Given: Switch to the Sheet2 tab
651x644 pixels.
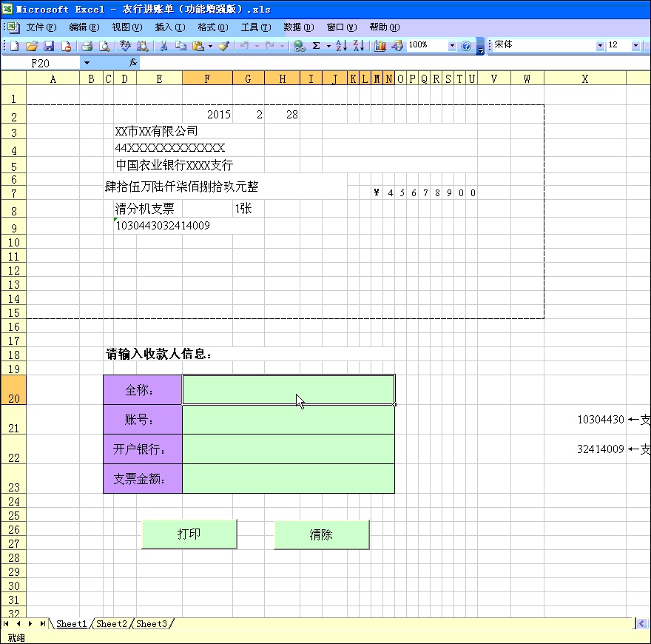Looking at the screenshot, I should pos(112,624).
